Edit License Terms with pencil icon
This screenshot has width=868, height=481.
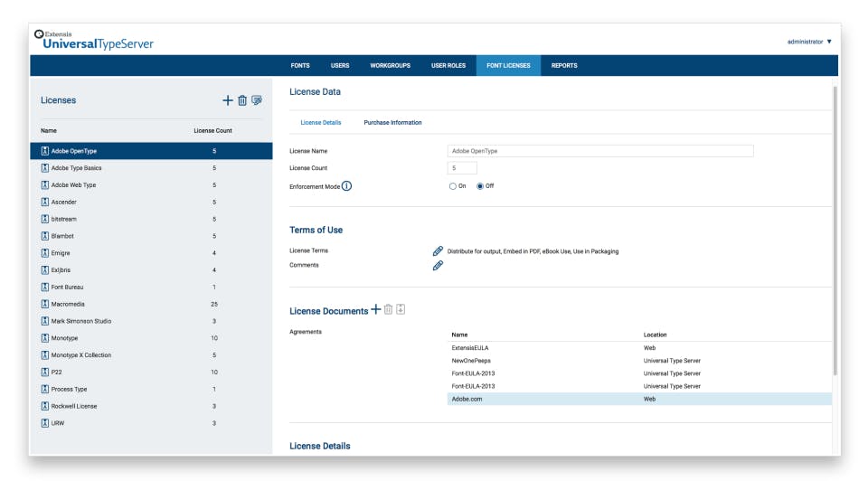pos(438,251)
